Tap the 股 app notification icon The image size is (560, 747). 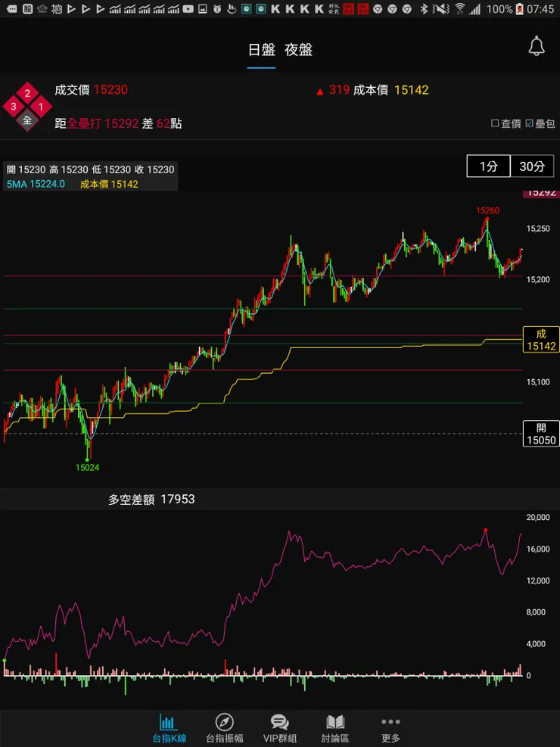point(27,8)
